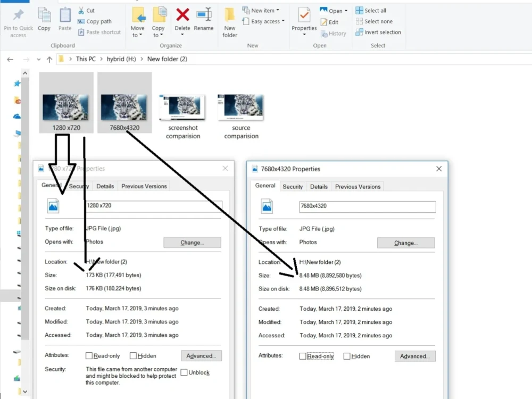Switch to the Details tab in 7680x4320 Properties
The image size is (532, 399).
[319, 186]
